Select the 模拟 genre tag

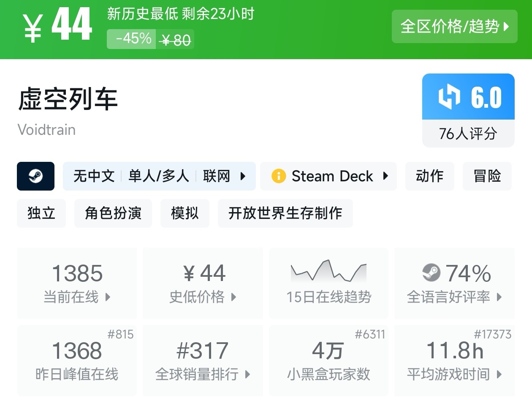185,213
